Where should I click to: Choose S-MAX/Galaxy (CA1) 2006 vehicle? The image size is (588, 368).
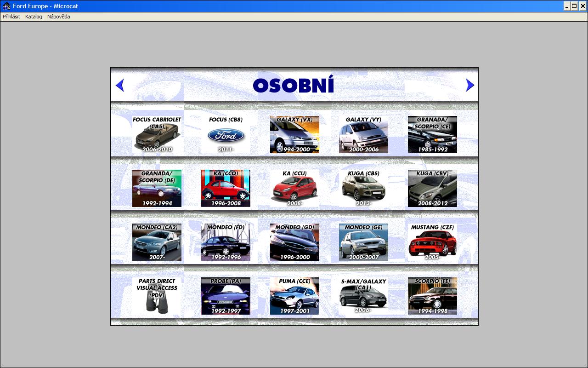coord(363,296)
